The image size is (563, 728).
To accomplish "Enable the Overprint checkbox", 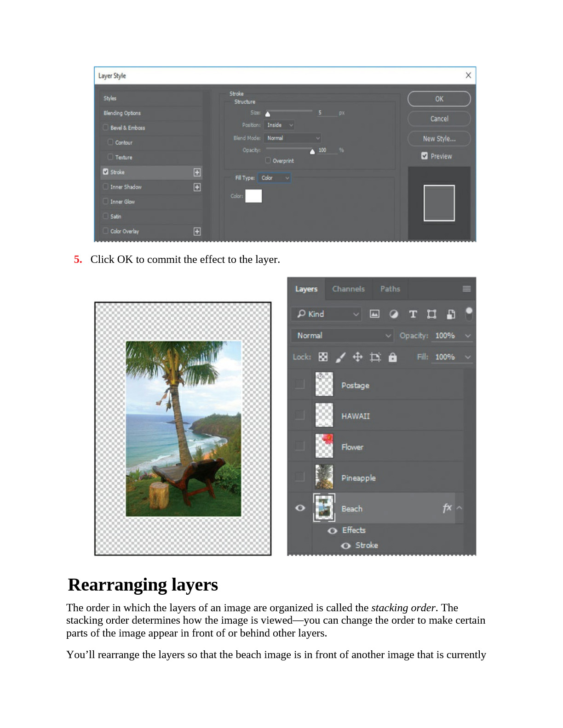I will click(x=268, y=160).
